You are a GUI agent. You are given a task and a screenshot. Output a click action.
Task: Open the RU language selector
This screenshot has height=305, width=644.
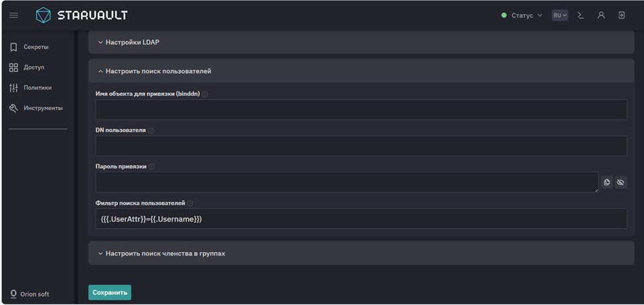(560, 15)
